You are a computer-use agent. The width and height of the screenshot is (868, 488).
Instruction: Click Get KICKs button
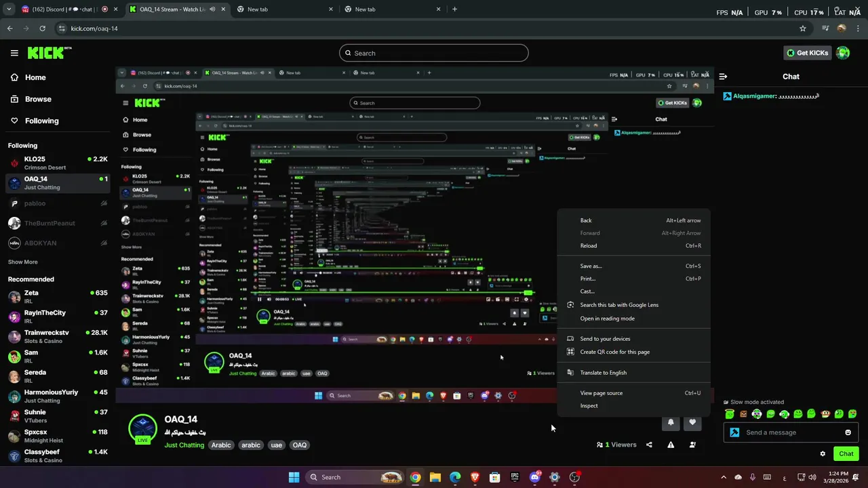tap(807, 53)
